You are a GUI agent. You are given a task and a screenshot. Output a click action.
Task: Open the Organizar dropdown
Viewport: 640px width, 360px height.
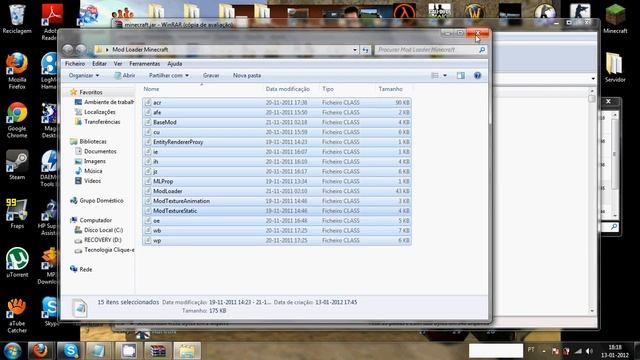click(84, 76)
